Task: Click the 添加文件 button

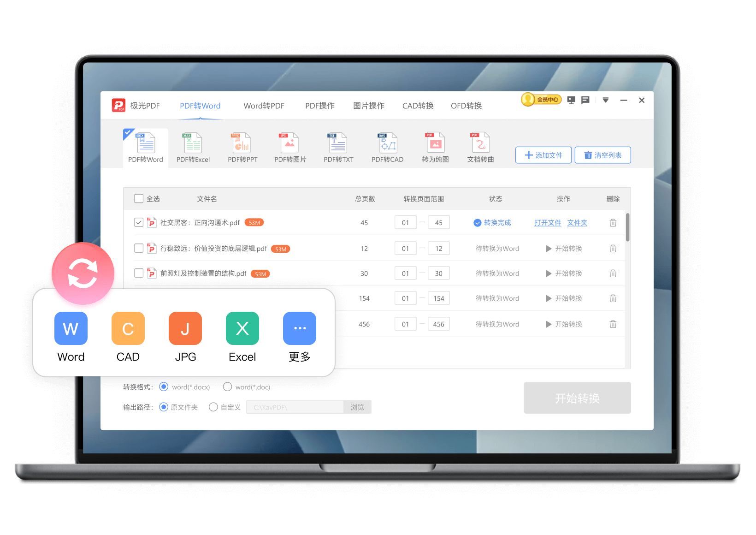Action: [543, 155]
